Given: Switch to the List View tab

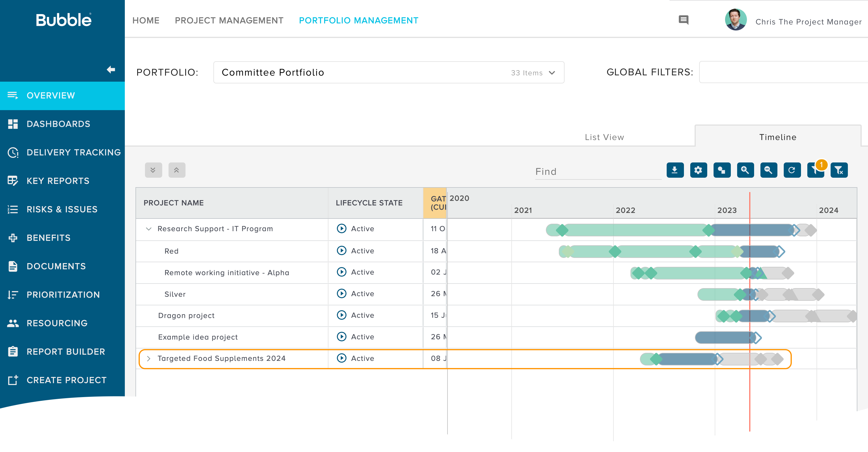Looking at the screenshot, I should click(603, 137).
